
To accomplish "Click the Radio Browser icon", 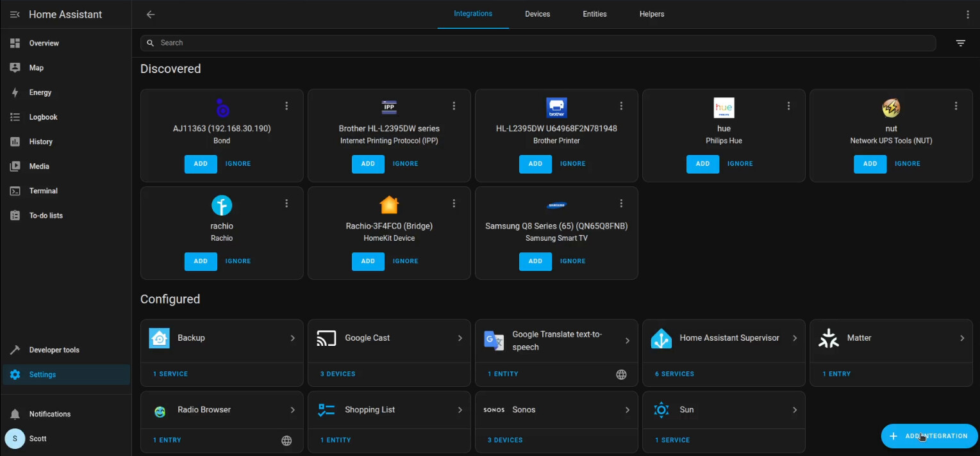I will click(x=160, y=411).
